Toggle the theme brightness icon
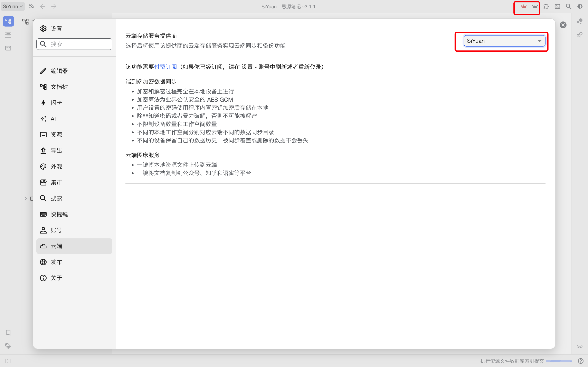The image size is (588, 367). [580, 6]
